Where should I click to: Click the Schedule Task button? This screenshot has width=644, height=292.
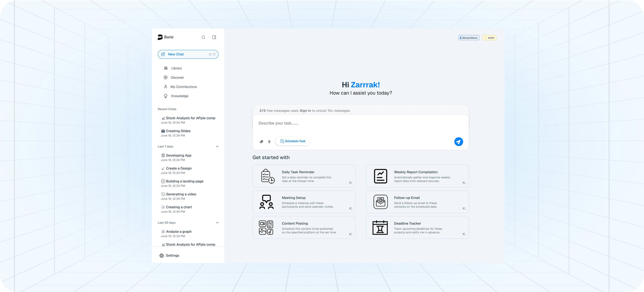pos(293,141)
